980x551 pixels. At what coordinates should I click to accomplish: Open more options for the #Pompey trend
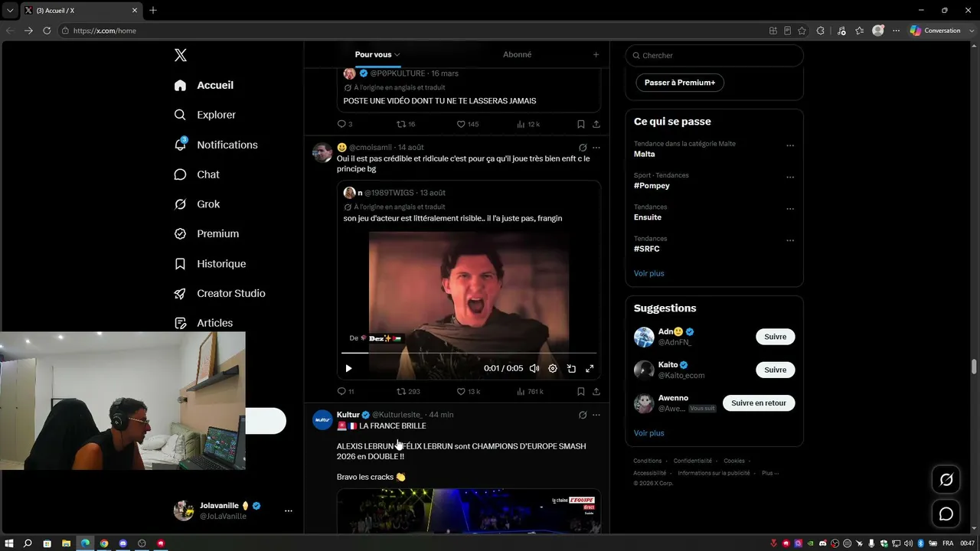click(x=790, y=177)
